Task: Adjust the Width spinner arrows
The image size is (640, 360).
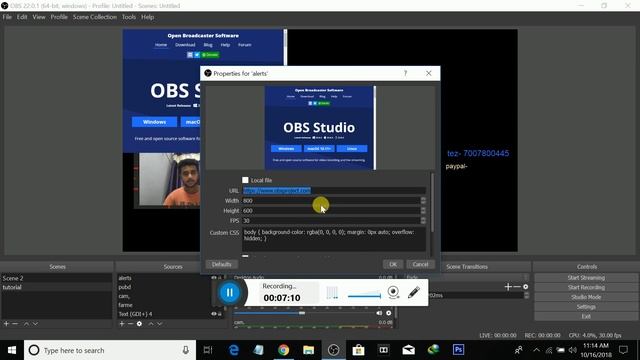Action: [423, 200]
